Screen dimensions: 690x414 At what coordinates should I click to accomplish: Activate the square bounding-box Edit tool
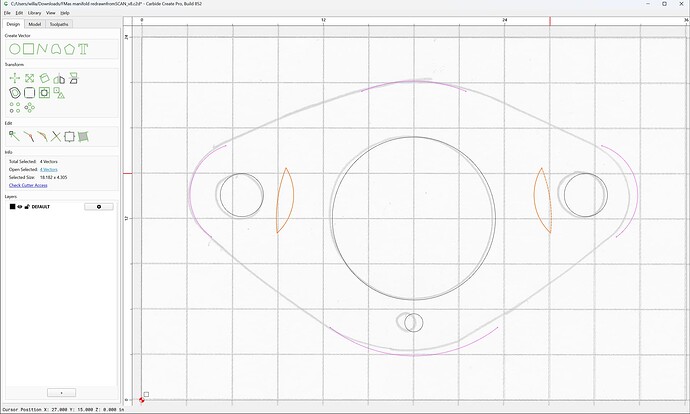(70, 136)
